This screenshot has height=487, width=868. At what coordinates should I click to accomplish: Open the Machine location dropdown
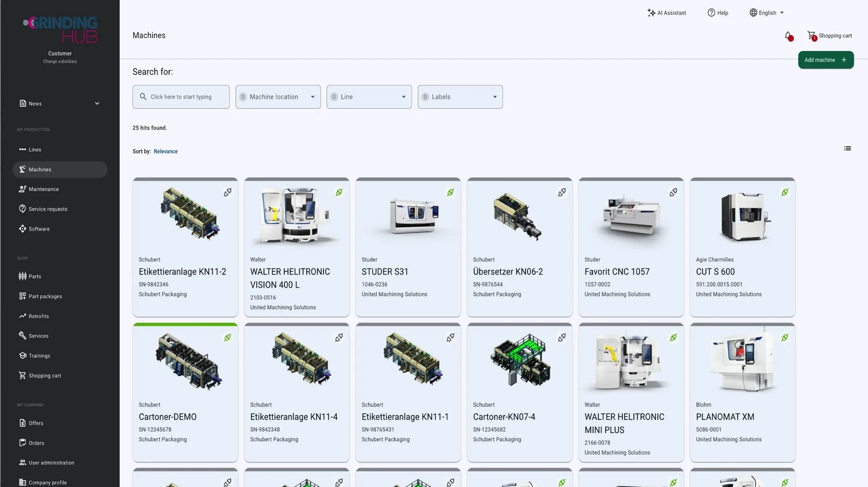278,97
